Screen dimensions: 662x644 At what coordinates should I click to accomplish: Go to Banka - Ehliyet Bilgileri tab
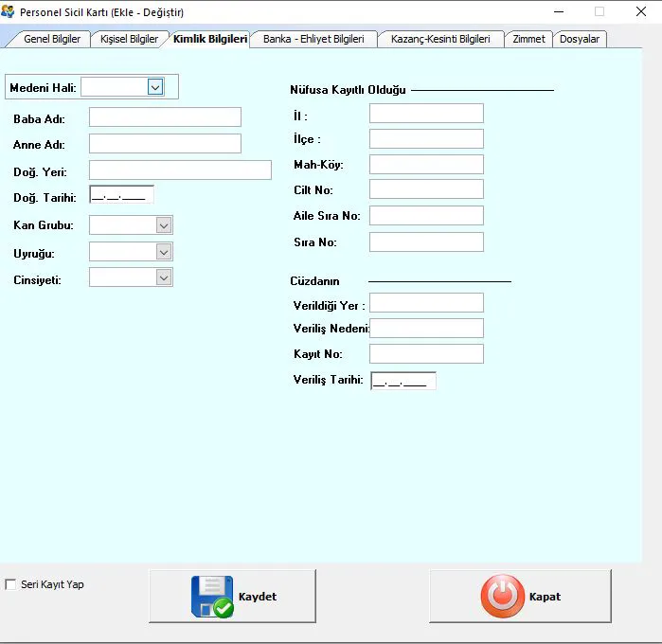point(313,39)
